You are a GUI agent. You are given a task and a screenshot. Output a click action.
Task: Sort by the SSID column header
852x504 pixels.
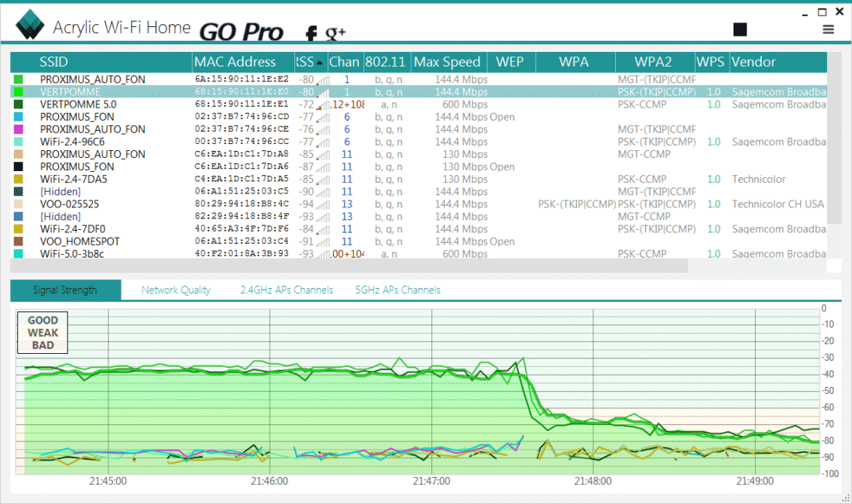click(x=101, y=62)
